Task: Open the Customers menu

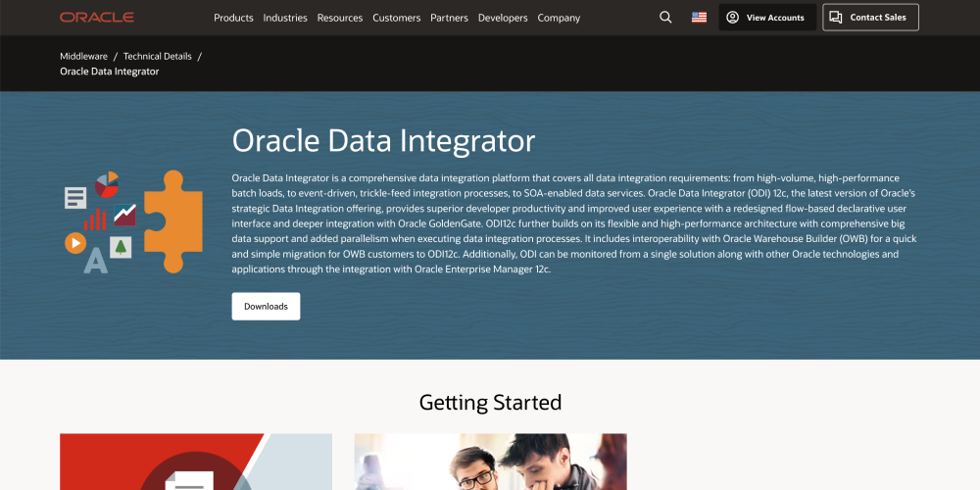Action: click(x=396, y=18)
